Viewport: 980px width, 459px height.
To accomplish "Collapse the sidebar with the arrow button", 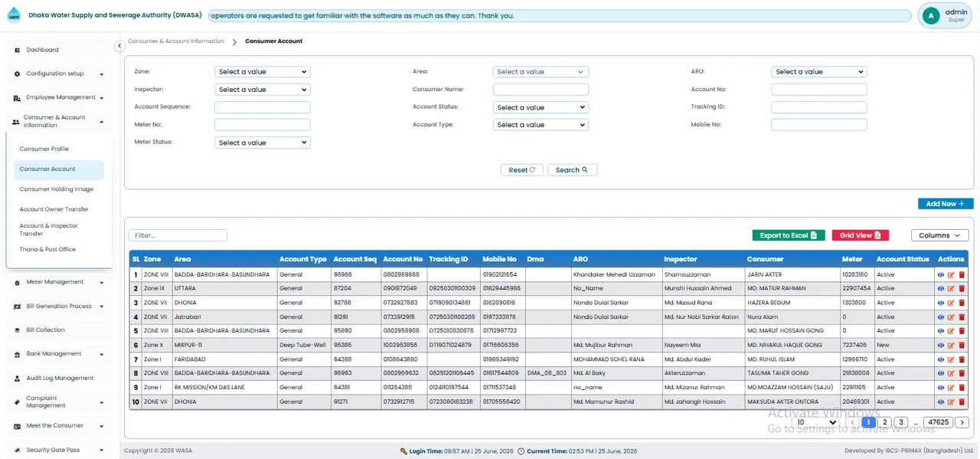I will [119, 46].
